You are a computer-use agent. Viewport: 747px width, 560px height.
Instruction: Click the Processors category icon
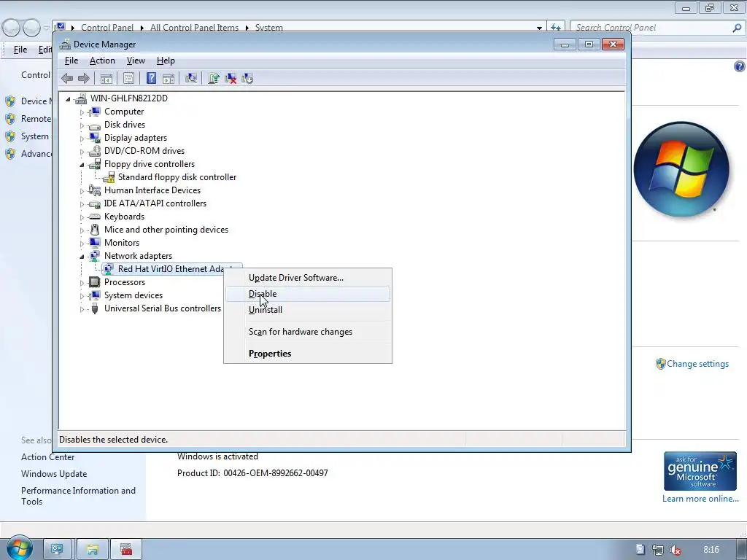pyautogui.click(x=94, y=282)
